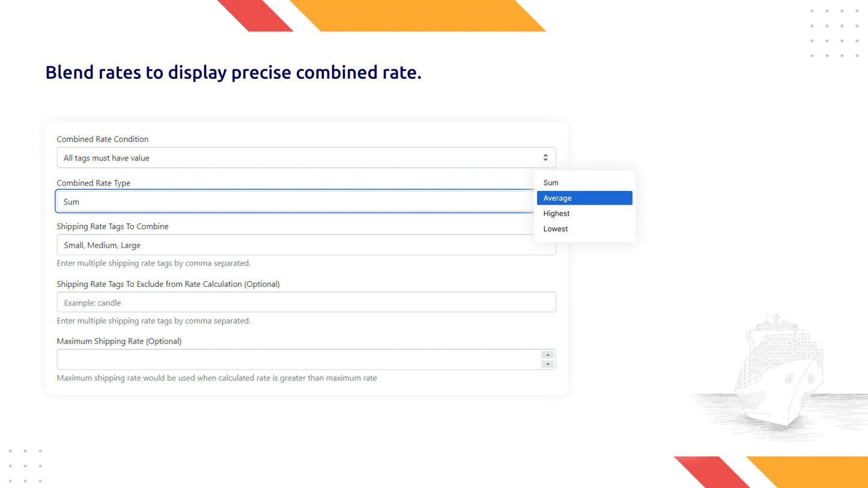Click the heading about blending rates

[234, 72]
